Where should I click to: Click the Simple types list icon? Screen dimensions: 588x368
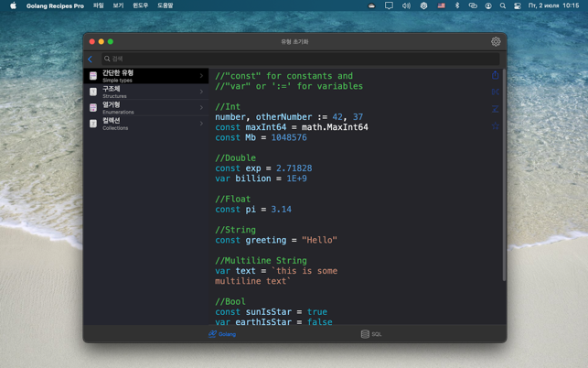(93, 76)
